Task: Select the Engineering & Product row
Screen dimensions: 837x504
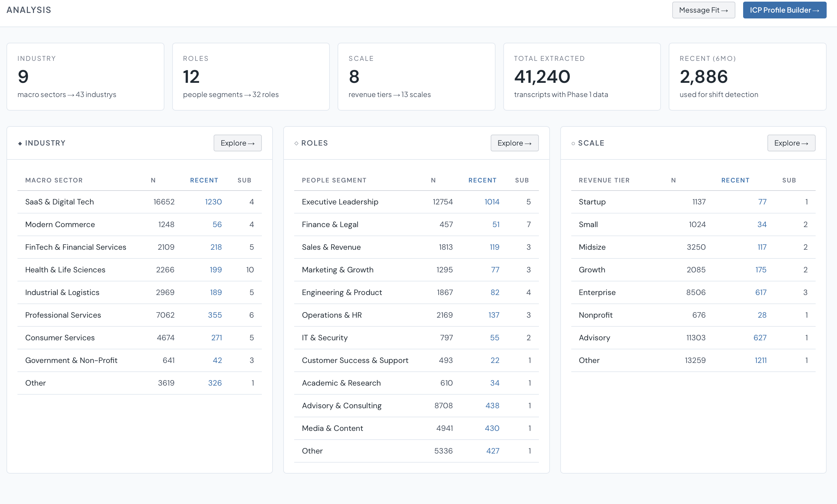Action: [x=416, y=292]
